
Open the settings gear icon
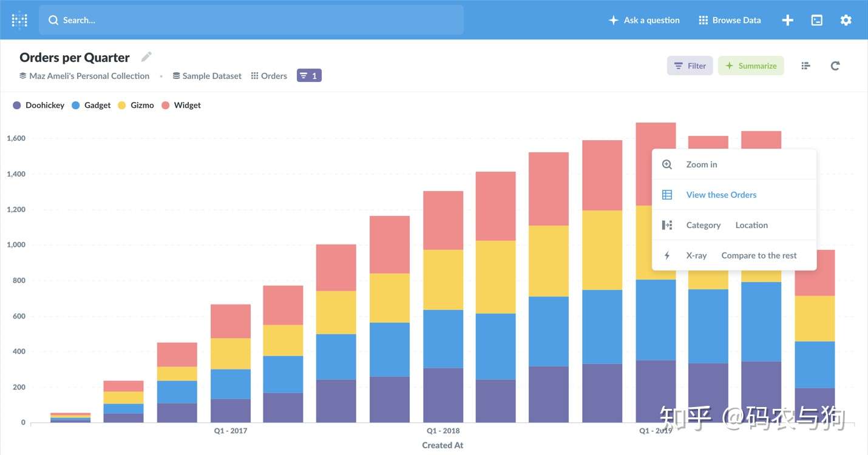[846, 20]
